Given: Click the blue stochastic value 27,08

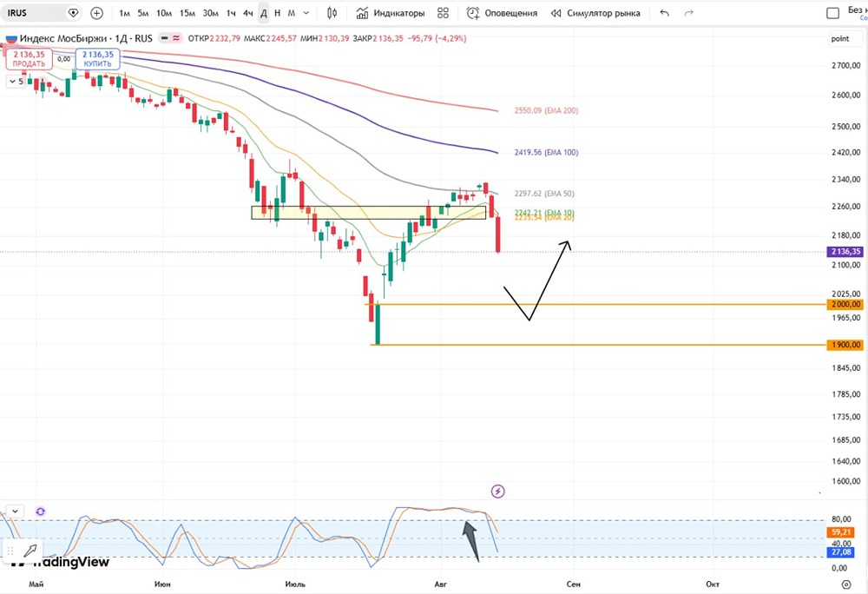Looking at the screenshot, I should 840,552.
